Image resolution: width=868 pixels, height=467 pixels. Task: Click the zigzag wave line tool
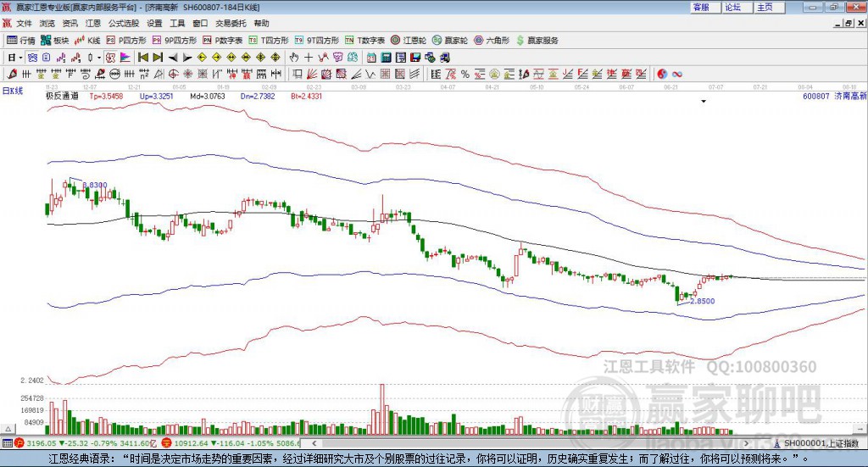pos(370,74)
